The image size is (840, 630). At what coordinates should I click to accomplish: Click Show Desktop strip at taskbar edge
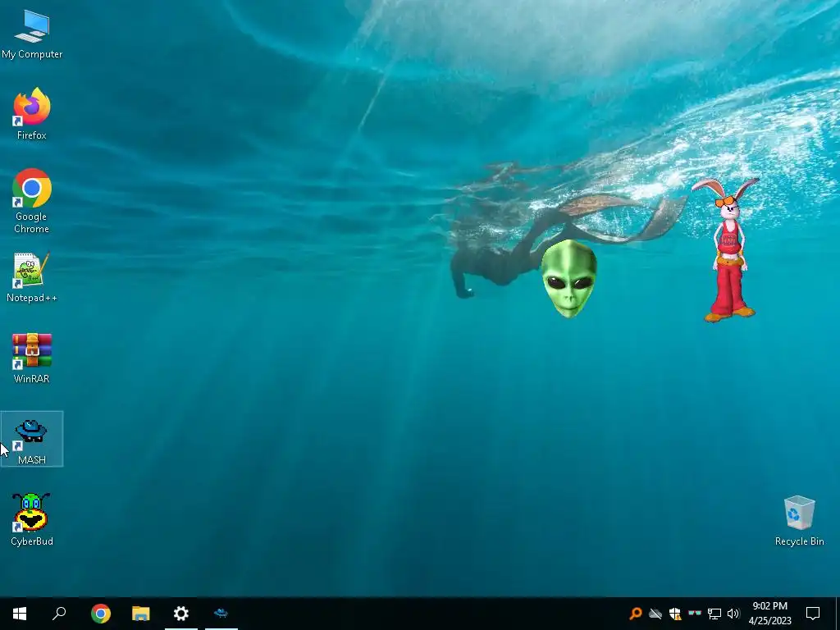coord(838,614)
